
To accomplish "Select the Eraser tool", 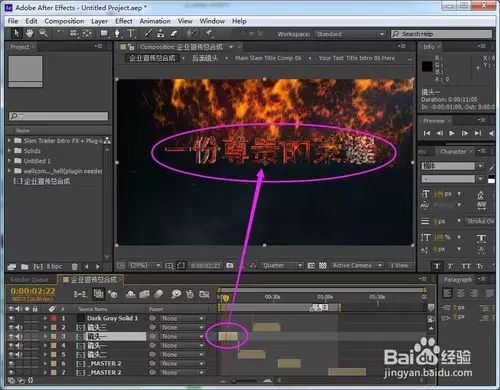I will [174, 33].
